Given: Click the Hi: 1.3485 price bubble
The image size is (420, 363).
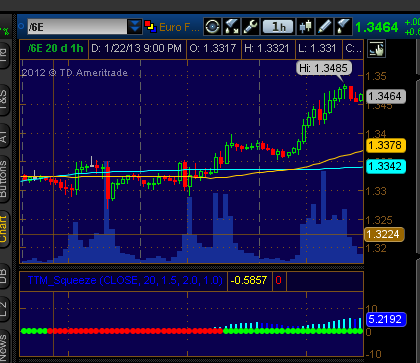Looking at the screenshot, I should (x=324, y=68).
